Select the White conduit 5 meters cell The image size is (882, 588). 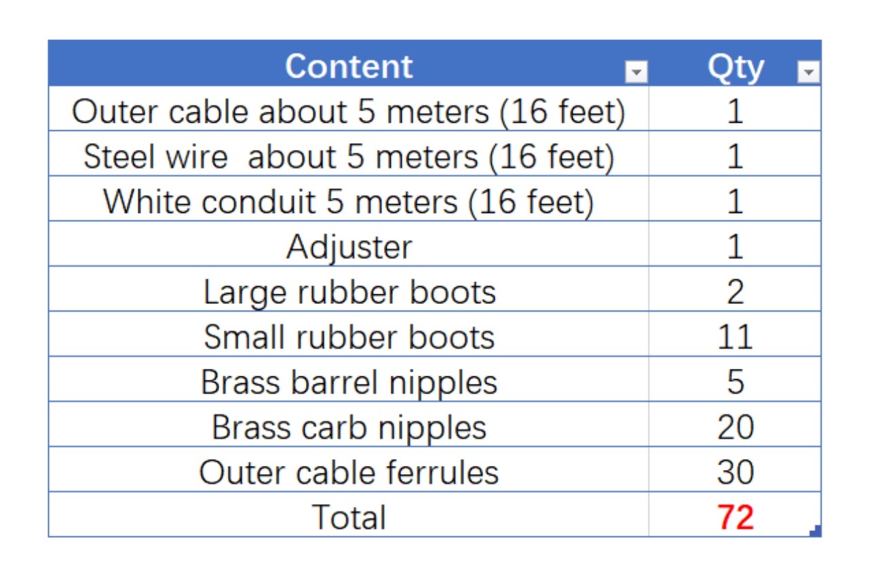click(x=348, y=201)
